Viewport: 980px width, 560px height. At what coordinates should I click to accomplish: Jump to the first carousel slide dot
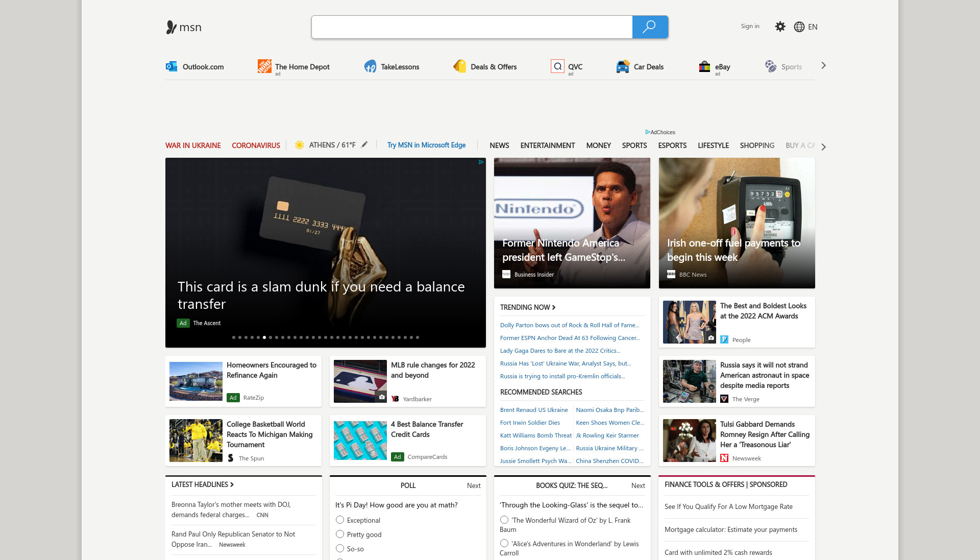[x=234, y=337]
